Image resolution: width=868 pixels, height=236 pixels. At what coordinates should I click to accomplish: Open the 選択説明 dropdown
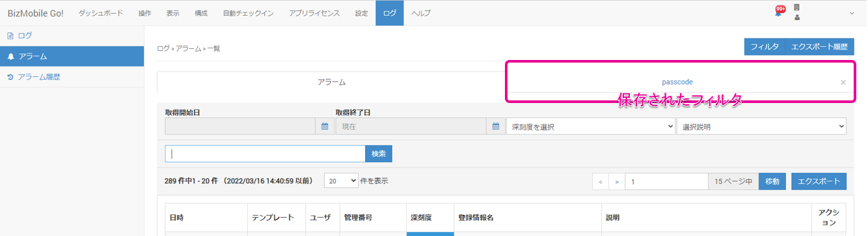tap(761, 126)
